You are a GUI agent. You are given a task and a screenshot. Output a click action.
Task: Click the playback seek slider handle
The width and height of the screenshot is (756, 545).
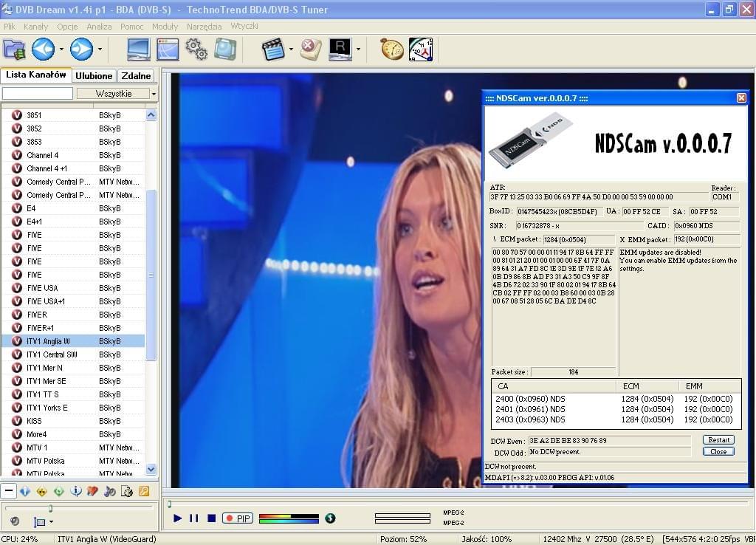(x=169, y=504)
